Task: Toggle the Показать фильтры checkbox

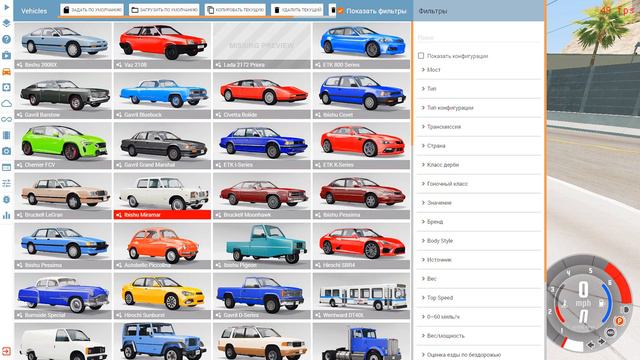Action: 340,11
